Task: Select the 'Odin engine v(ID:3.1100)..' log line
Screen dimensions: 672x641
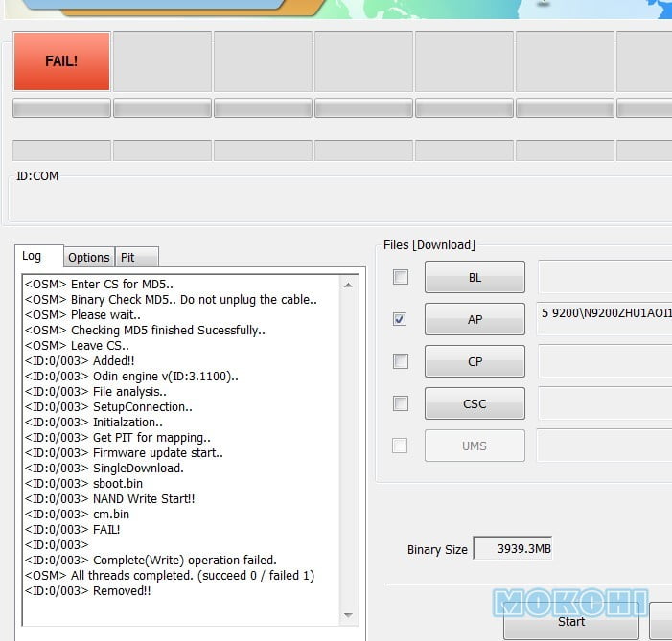Action: [131, 377]
